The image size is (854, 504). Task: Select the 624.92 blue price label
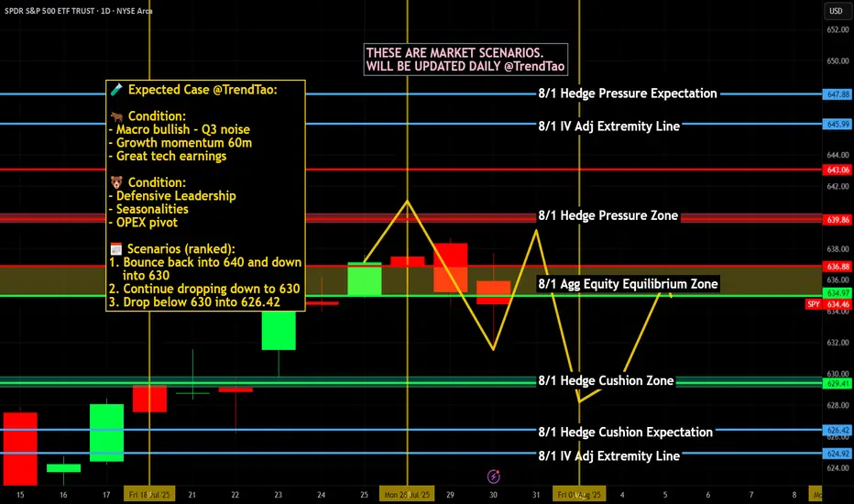pyautogui.click(x=838, y=454)
